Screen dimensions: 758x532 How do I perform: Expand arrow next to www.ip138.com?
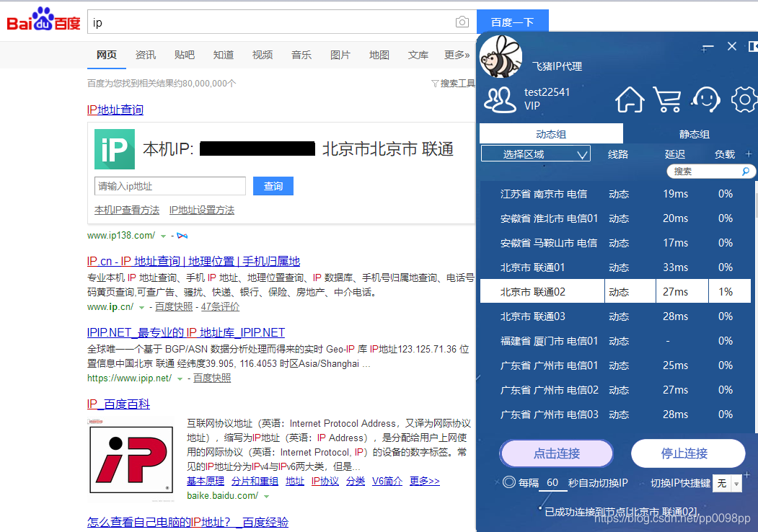(164, 236)
